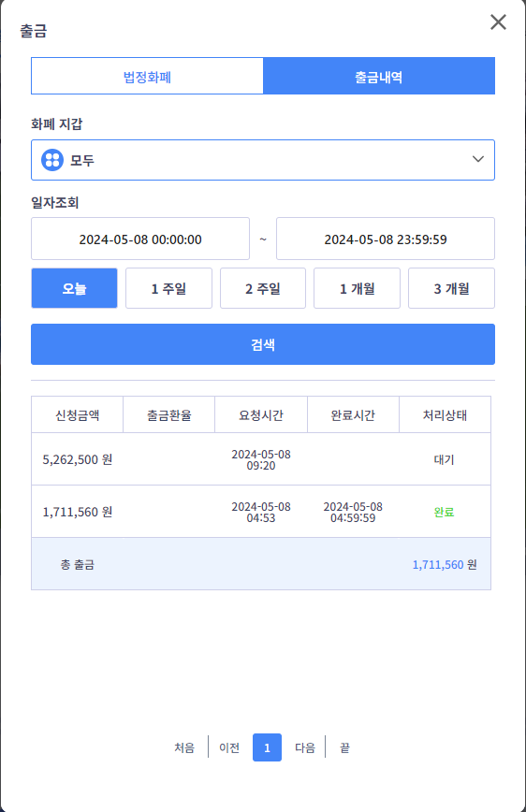Click the 처리상태 column header
526x812 pixels.
click(x=445, y=414)
